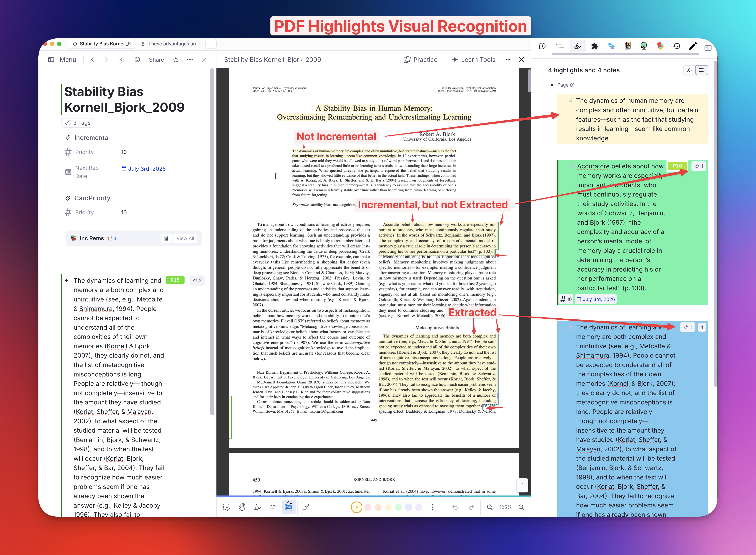Redo the PDF annotation
The height and width of the screenshot is (555, 756).
471,507
